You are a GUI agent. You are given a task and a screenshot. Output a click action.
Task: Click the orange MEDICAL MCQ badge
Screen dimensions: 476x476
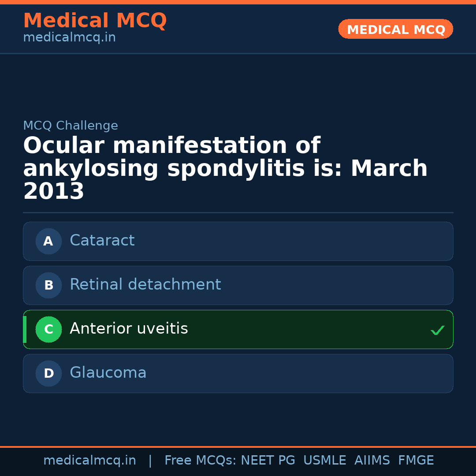395,29
